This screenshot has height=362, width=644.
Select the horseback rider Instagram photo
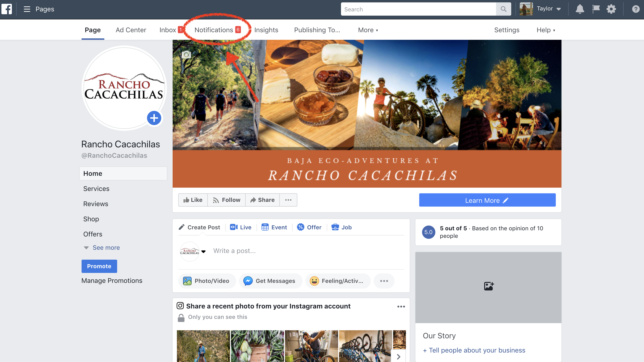203,346
